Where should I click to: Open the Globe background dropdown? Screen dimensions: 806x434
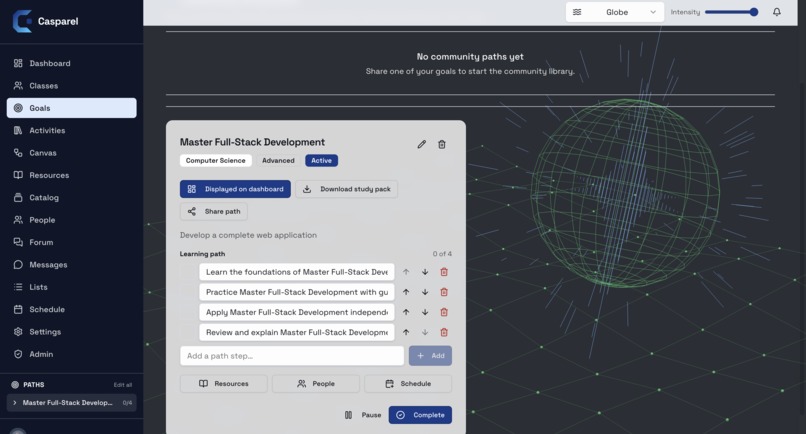(x=615, y=12)
